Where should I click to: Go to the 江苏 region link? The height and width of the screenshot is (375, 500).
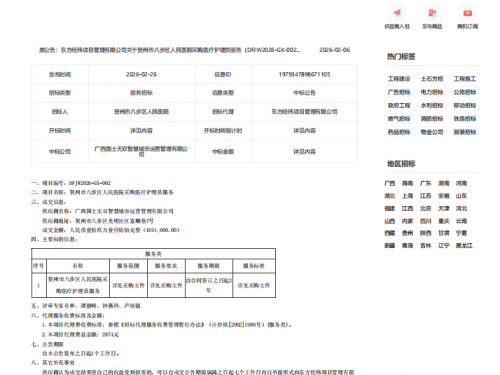[426, 196]
